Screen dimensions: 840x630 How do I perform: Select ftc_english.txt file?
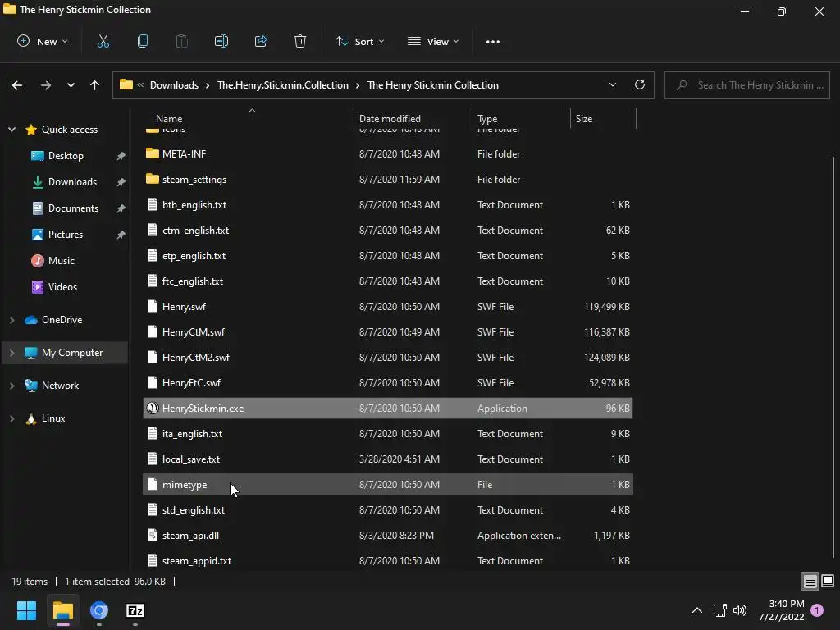388,281
